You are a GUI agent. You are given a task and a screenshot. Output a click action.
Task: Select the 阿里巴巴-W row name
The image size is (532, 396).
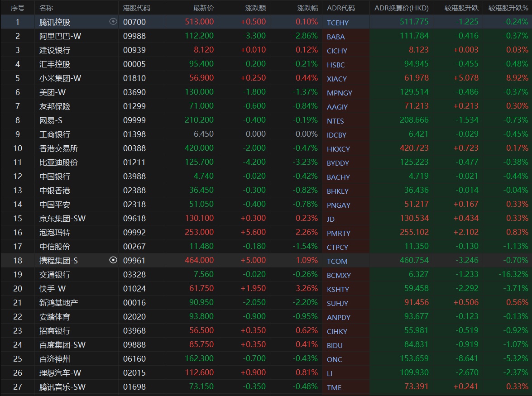tap(60, 36)
